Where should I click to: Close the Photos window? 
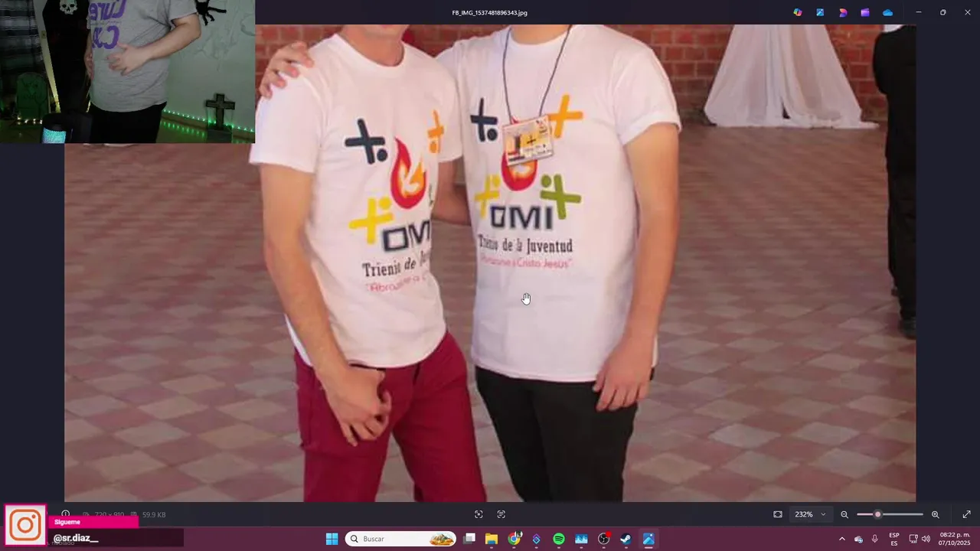(x=967, y=12)
